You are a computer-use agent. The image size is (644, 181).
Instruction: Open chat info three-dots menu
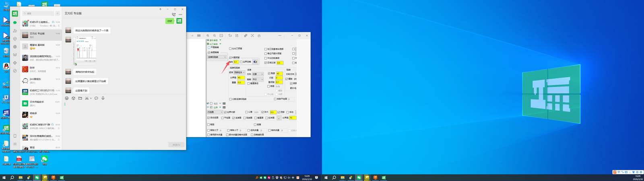coord(180,14)
